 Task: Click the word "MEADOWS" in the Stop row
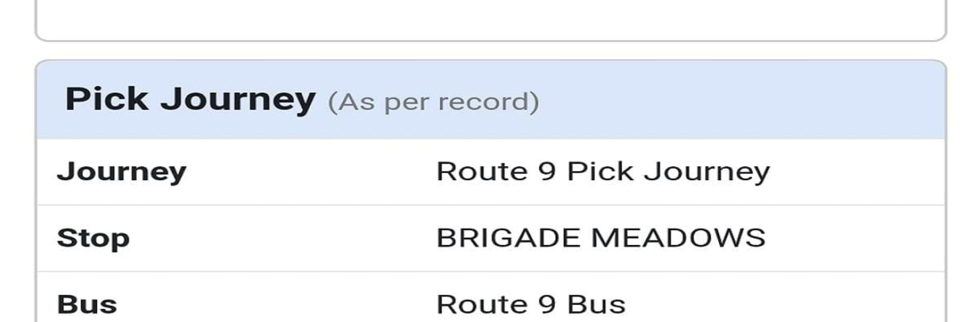678,238
